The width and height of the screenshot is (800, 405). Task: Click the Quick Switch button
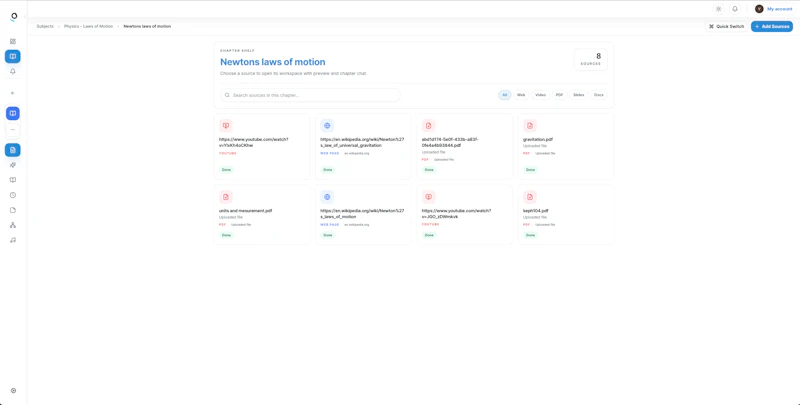pyautogui.click(x=727, y=27)
